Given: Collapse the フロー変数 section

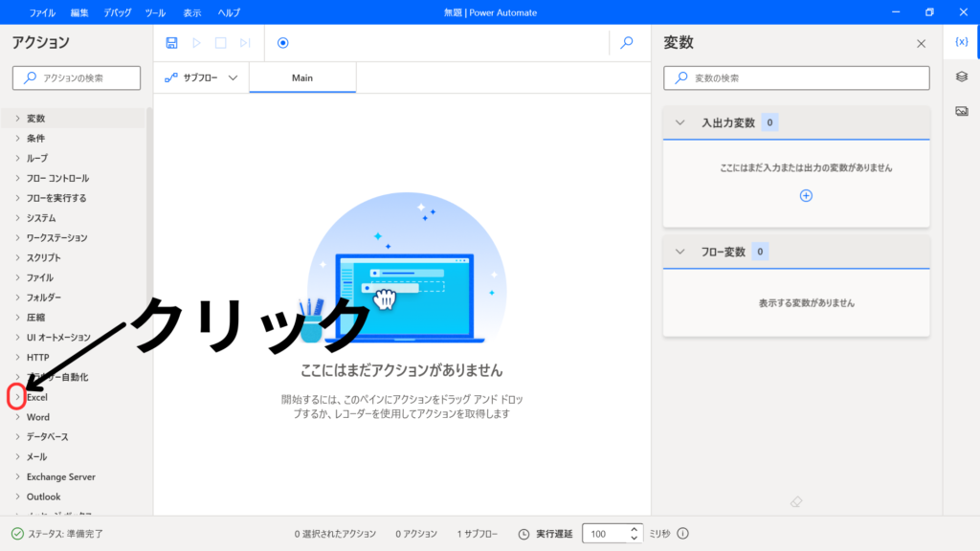Looking at the screenshot, I should point(680,252).
